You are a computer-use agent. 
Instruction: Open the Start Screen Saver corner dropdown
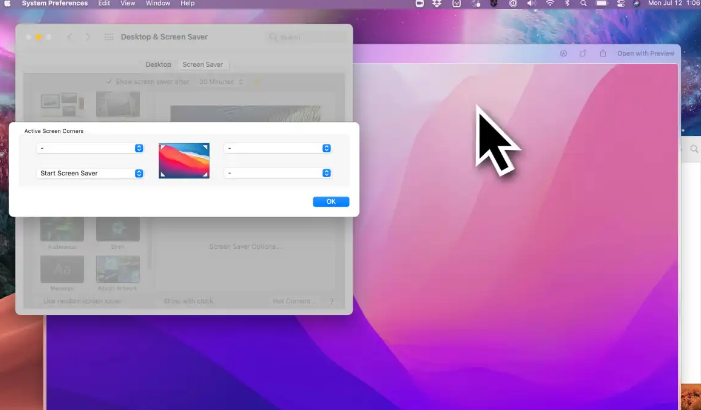click(90, 173)
